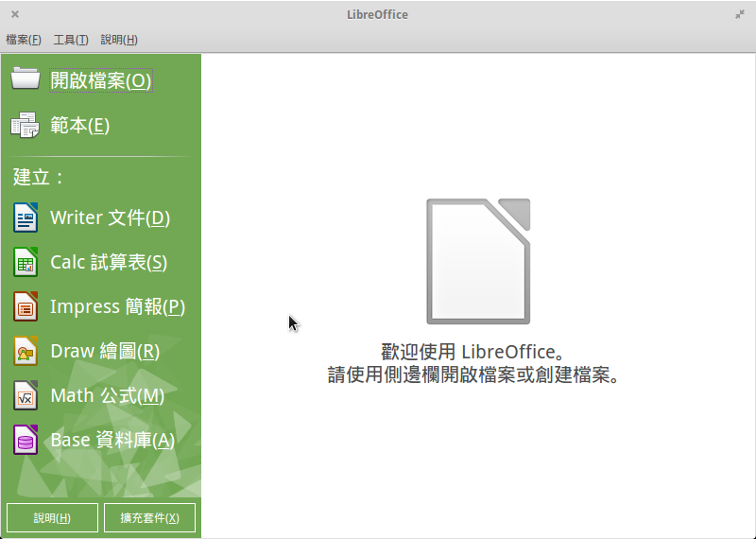Screen dimensions: 756x539
Task: Open the 檔案(F) menu
Action: click(23, 40)
